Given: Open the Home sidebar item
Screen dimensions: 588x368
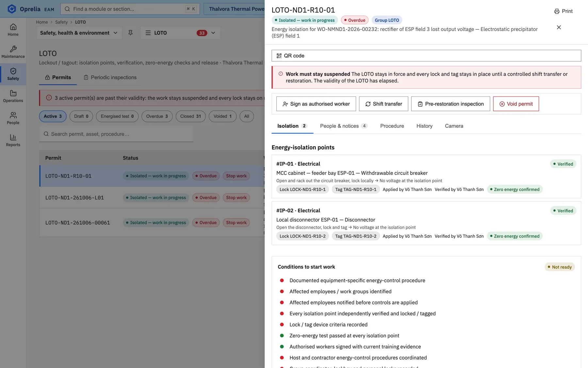Looking at the screenshot, I should tap(13, 30).
